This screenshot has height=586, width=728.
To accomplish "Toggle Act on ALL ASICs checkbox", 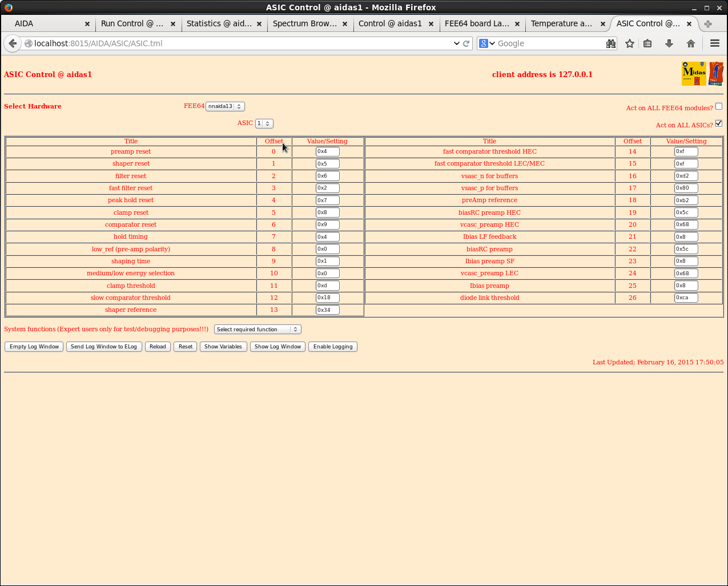I will (x=719, y=123).
